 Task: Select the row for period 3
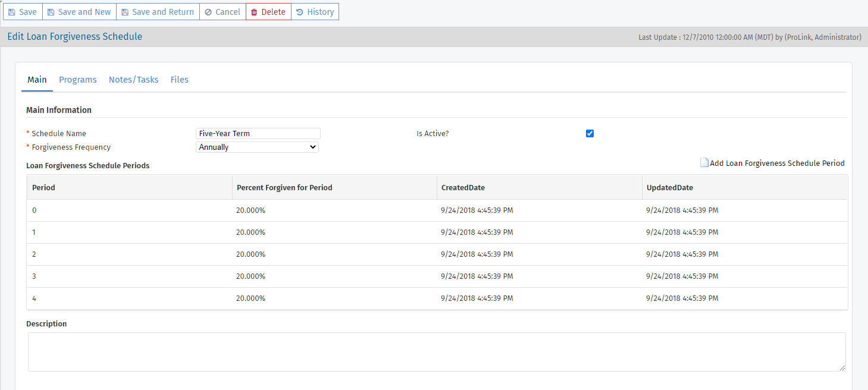click(437, 276)
